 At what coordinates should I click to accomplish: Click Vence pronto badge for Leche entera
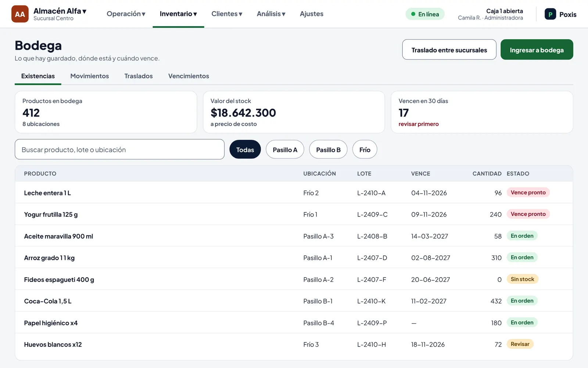point(528,192)
